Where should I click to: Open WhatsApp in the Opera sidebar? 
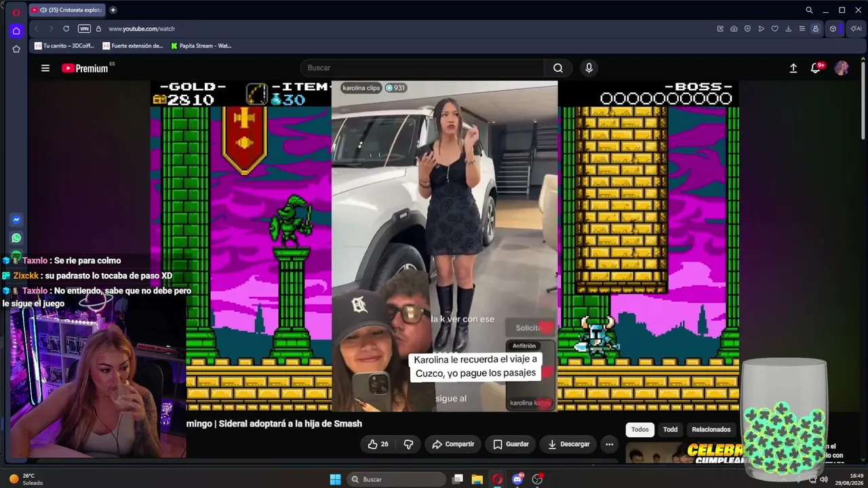click(16, 238)
